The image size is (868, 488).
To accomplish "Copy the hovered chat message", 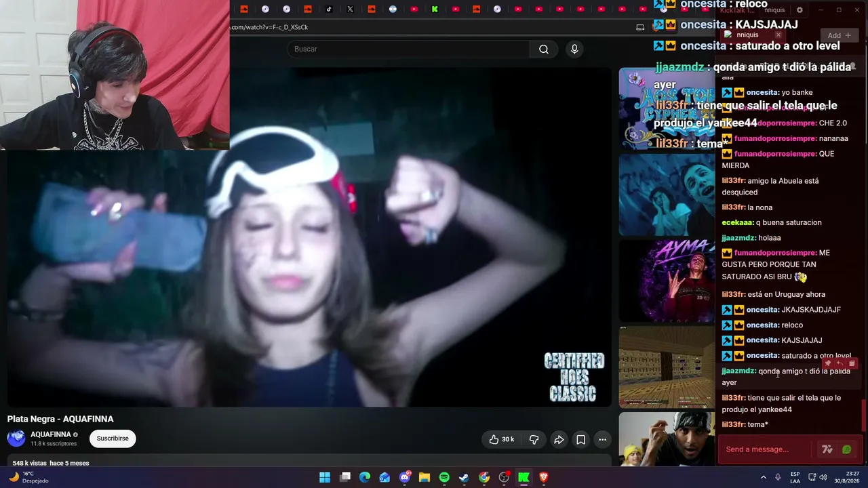I will [852, 364].
